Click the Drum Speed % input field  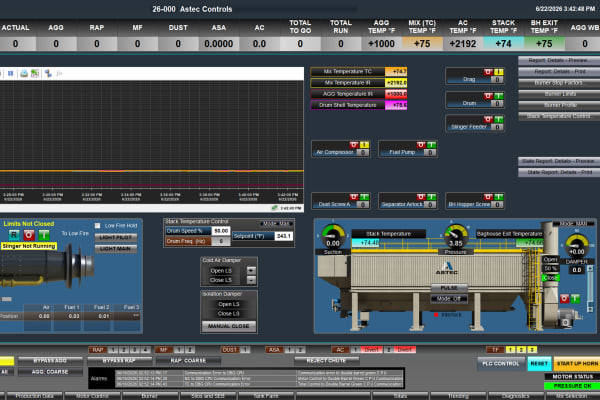[x=221, y=231]
